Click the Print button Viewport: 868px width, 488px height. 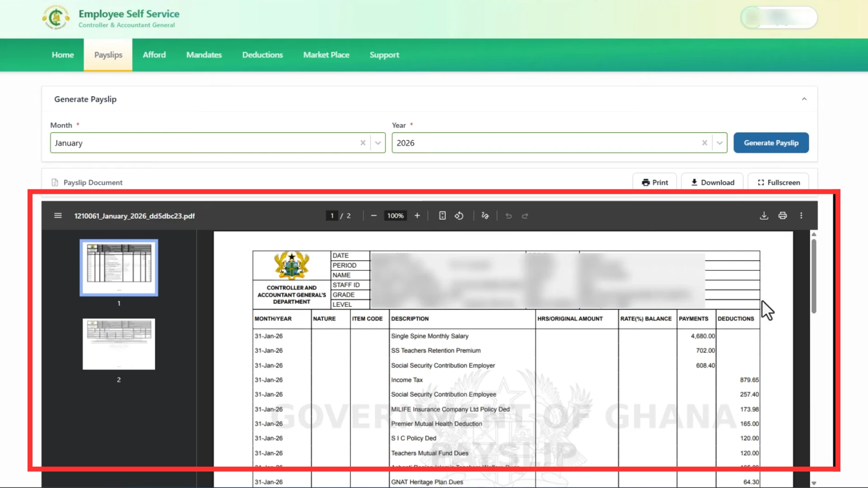click(655, 182)
